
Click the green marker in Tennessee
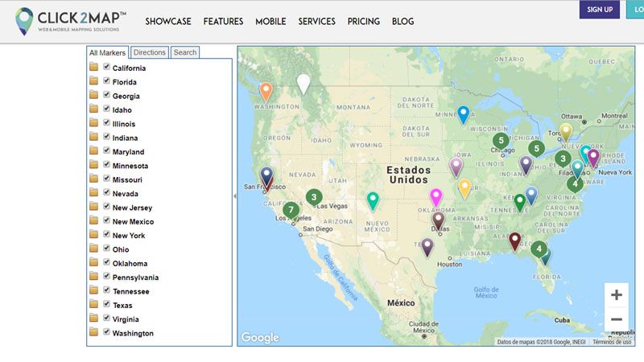tap(519, 203)
